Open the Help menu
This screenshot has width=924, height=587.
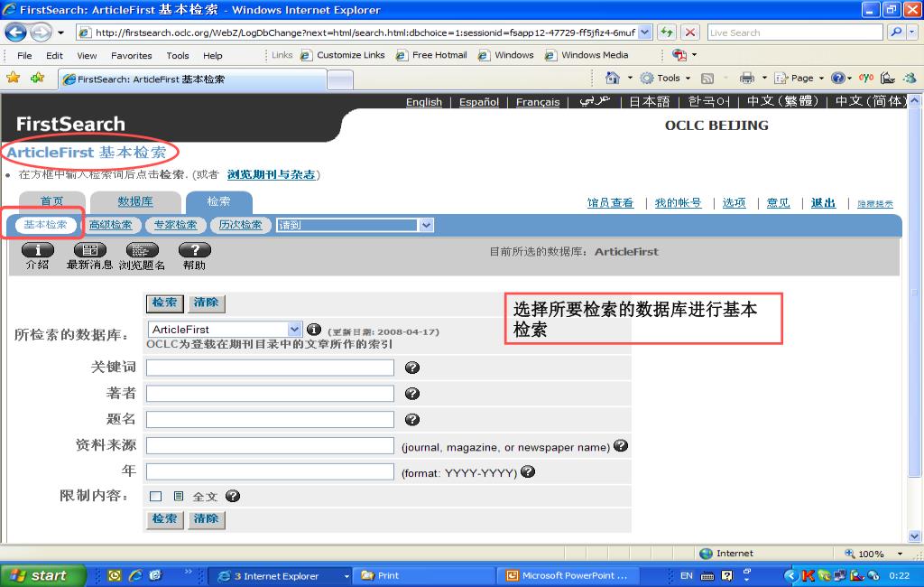213,55
